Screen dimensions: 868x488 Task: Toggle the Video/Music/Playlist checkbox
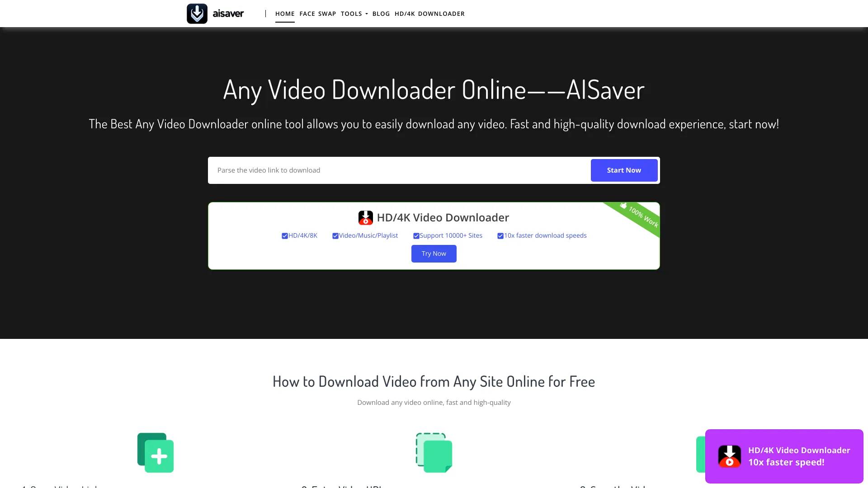point(335,235)
